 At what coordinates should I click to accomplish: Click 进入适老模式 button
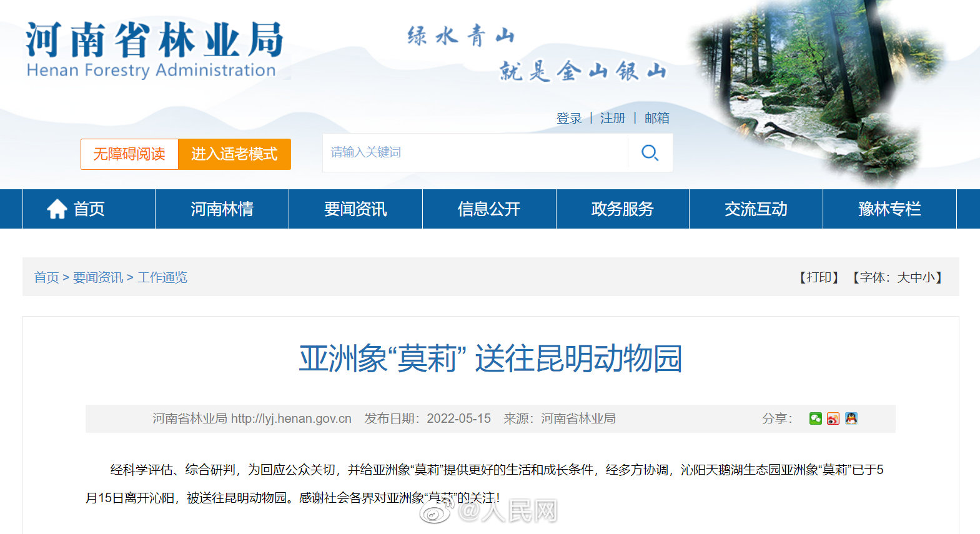234,154
